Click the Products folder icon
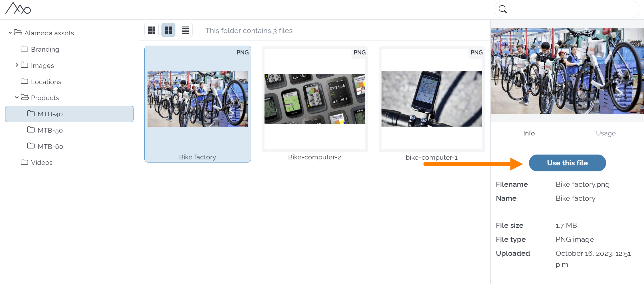Image resolution: width=644 pixels, height=284 pixels. pyautogui.click(x=25, y=97)
